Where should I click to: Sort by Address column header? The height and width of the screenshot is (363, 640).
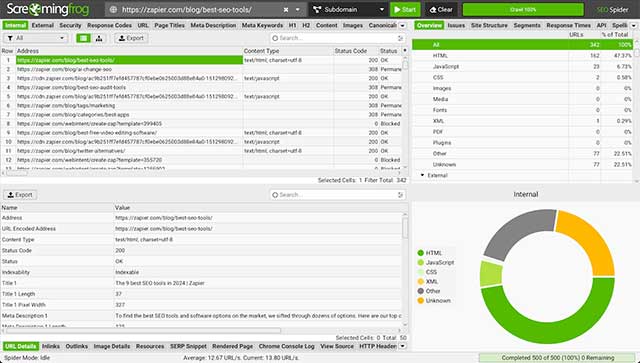pyautogui.click(x=129, y=51)
